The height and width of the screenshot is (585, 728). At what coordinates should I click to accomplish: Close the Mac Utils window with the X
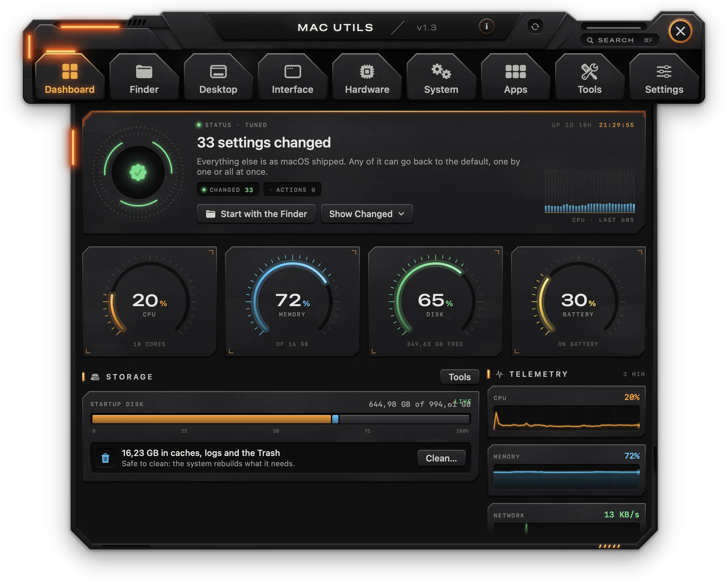(x=681, y=31)
